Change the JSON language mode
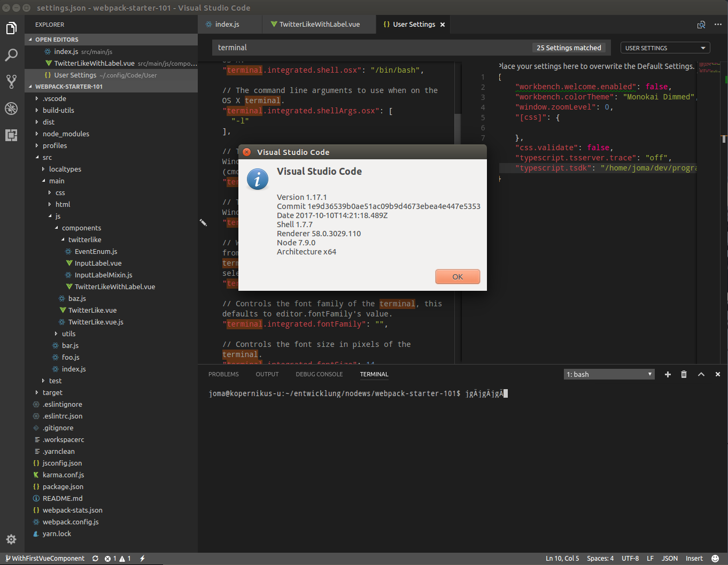Screen dimensions: 728x565 point(670,559)
